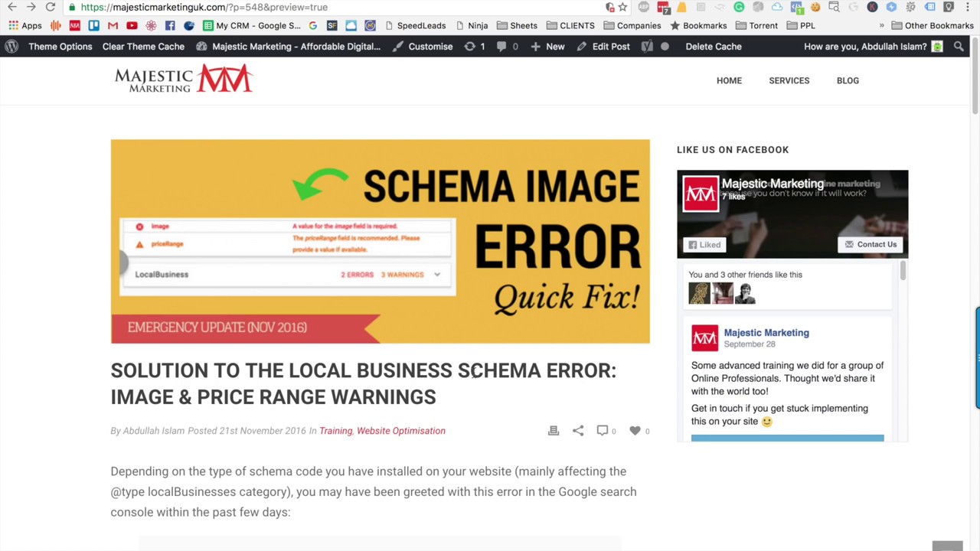Open Majestic Marketing Facebook post author link

766,333
